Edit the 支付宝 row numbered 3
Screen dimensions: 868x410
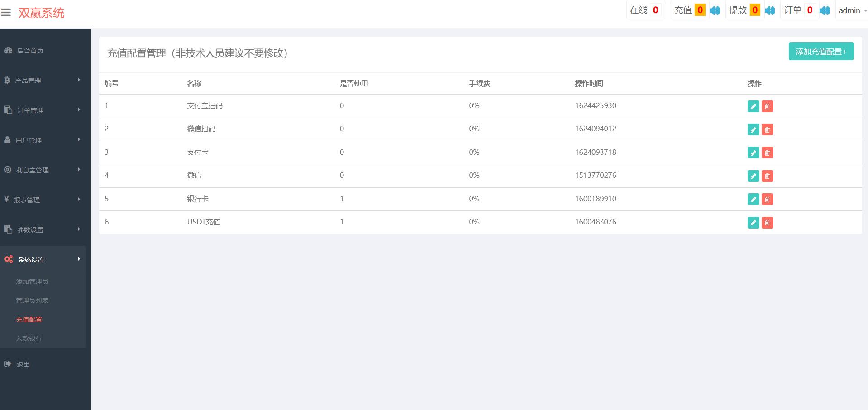753,153
